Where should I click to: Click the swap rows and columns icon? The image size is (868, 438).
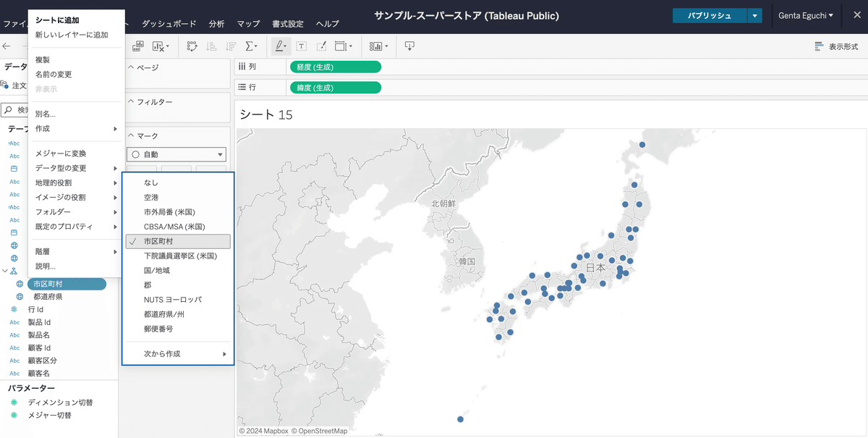pos(192,46)
